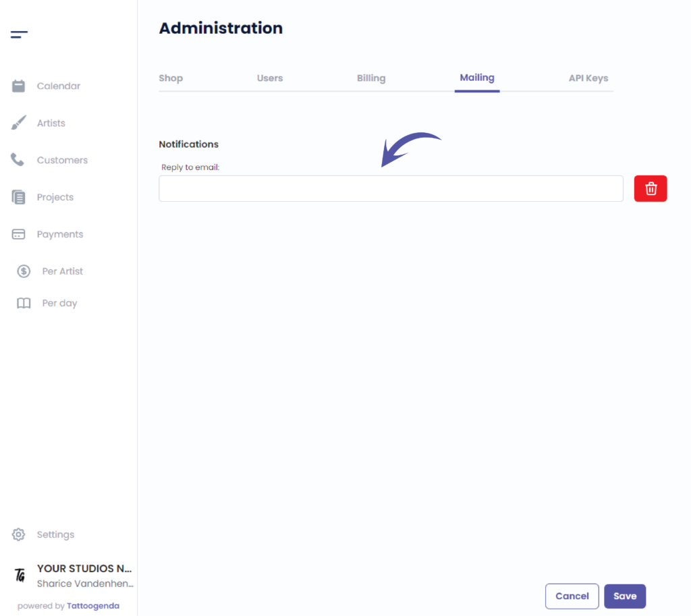
Task: Collapse the sidebar with the hamburger icon
Action: (x=19, y=34)
